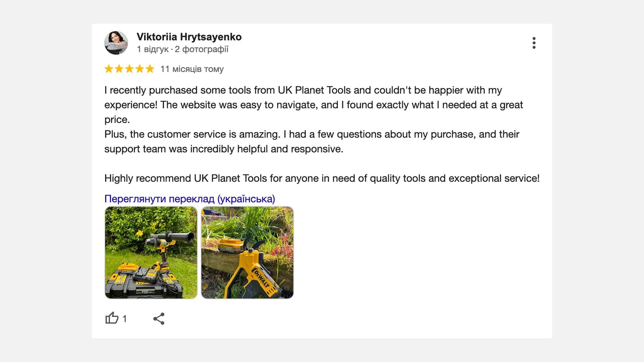This screenshot has height=362, width=644.
Task: Open reviewer name Viktoriia Hrytsayenko
Action: [x=189, y=37]
